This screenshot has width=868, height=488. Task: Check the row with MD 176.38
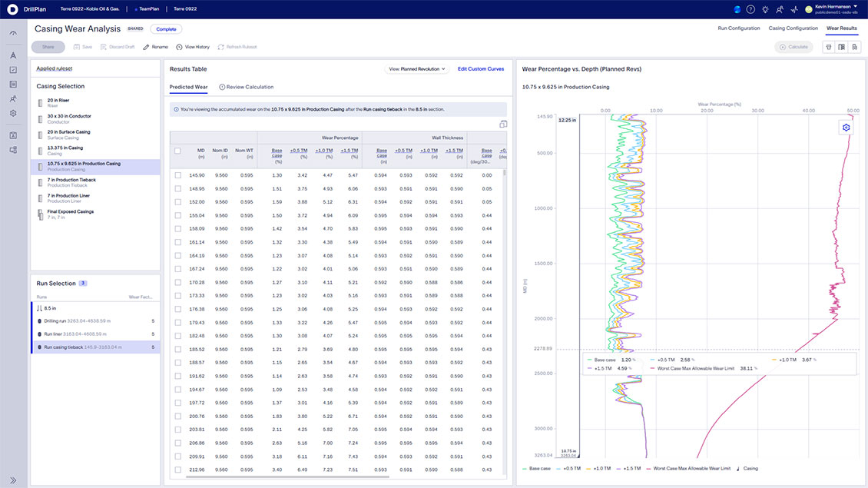point(177,309)
